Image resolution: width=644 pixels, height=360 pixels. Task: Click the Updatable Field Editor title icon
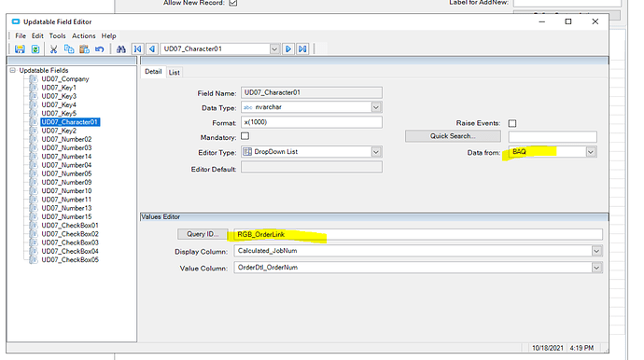(16, 21)
